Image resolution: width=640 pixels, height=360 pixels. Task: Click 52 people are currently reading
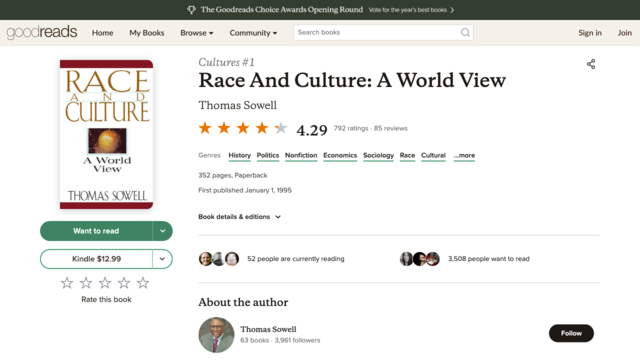pos(296,259)
